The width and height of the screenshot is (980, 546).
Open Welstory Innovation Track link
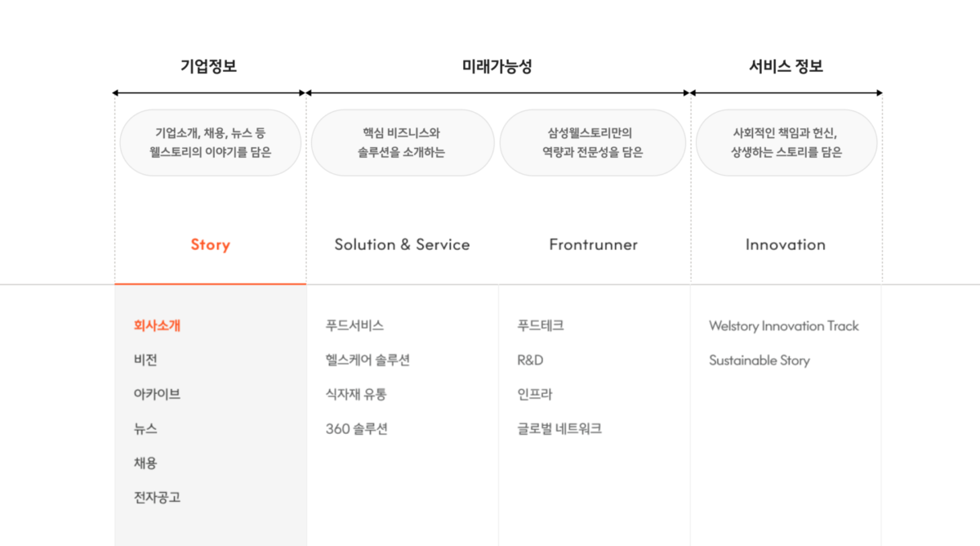point(784,325)
